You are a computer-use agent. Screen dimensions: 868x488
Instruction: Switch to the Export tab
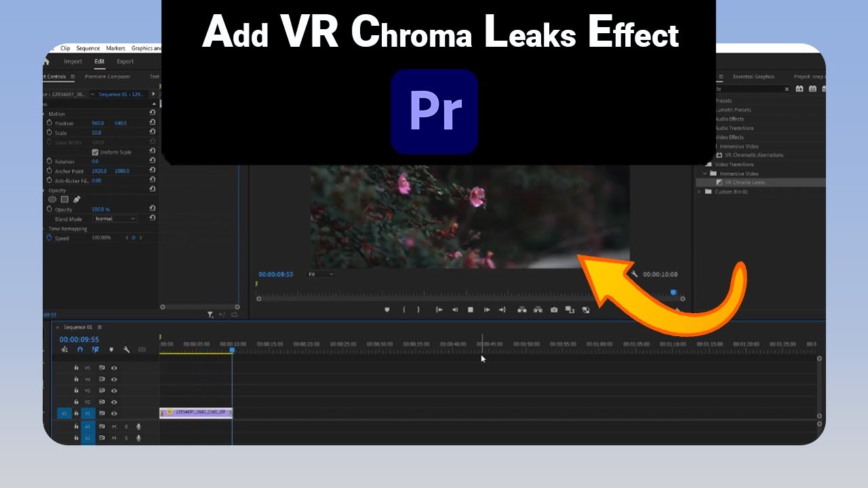pyautogui.click(x=125, y=62)
